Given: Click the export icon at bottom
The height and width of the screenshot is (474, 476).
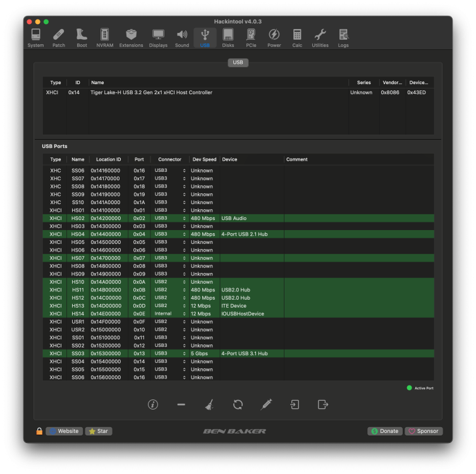Looking at the screenshot, I should pos(322,404).
